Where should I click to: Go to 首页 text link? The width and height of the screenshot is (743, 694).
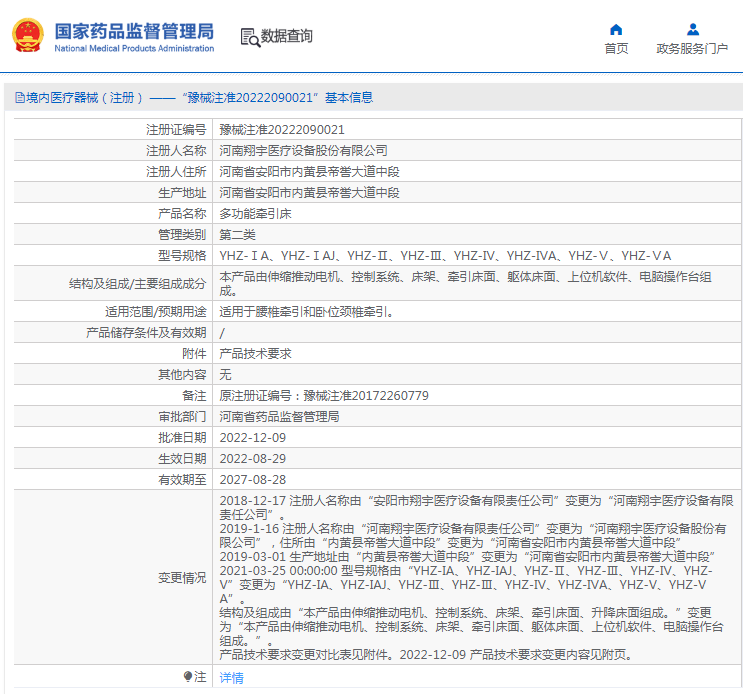pos(616,48)
